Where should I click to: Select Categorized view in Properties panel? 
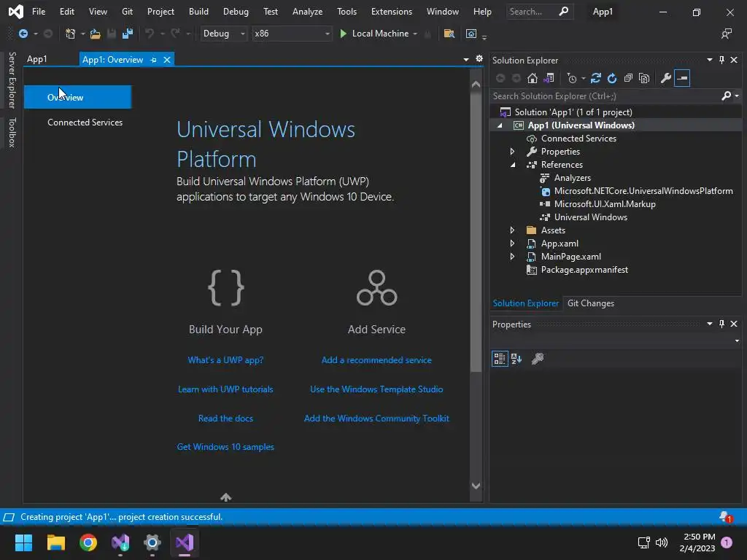(x=499, y=359)
